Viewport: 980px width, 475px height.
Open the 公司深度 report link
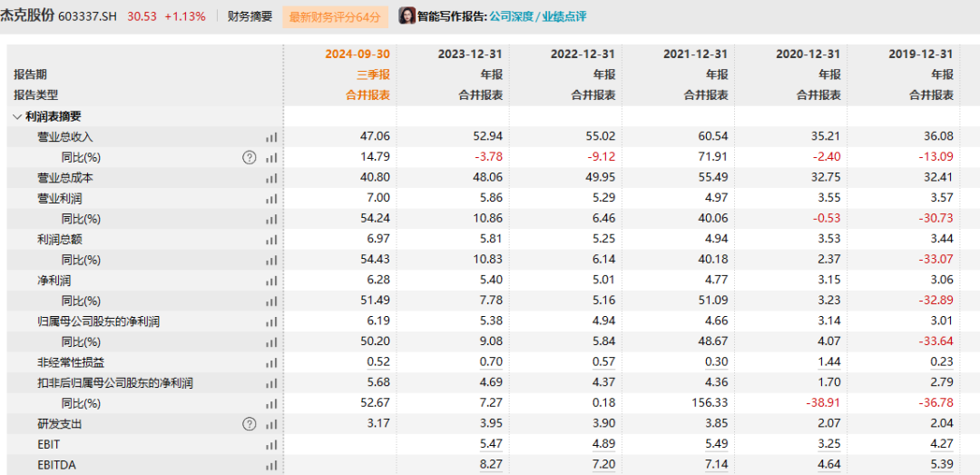(x=509, y=16)
